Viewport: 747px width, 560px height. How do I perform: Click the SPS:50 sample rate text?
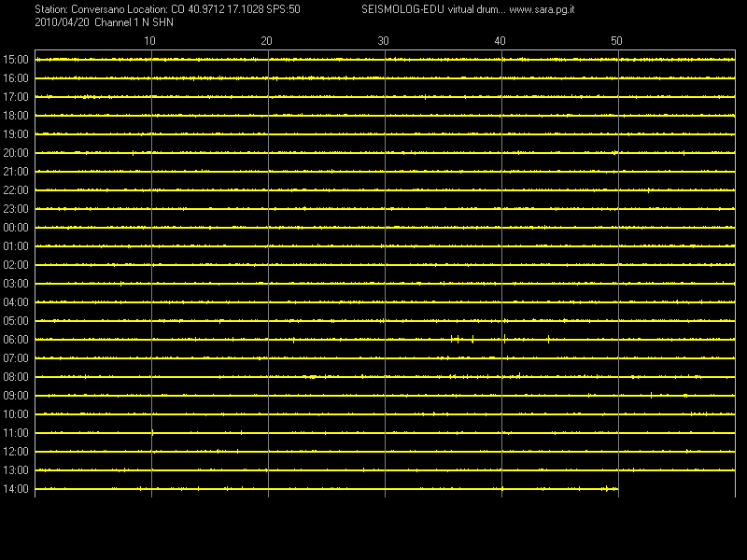click(x=284, y=9)
